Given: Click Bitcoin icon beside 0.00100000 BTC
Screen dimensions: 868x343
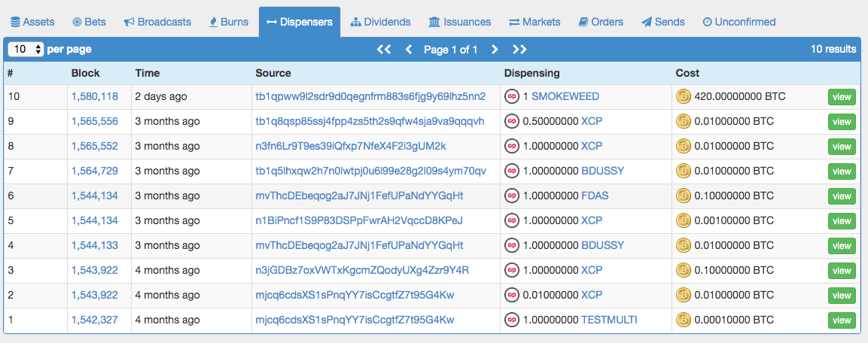Looking at the screenshot, I should pyautogui.click(x=684, y=220).
